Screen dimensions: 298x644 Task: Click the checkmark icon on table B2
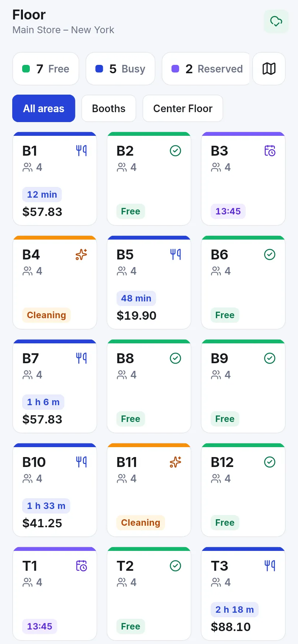coord(175,151)
